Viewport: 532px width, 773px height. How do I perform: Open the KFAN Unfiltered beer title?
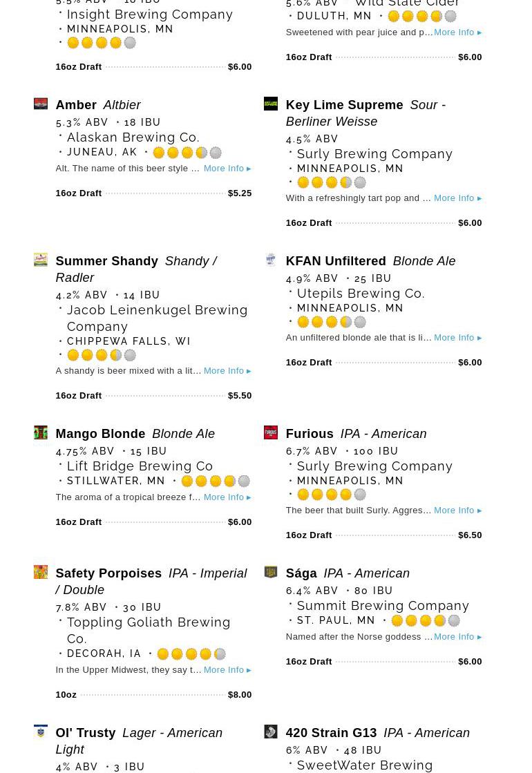(x=336, y=261)
